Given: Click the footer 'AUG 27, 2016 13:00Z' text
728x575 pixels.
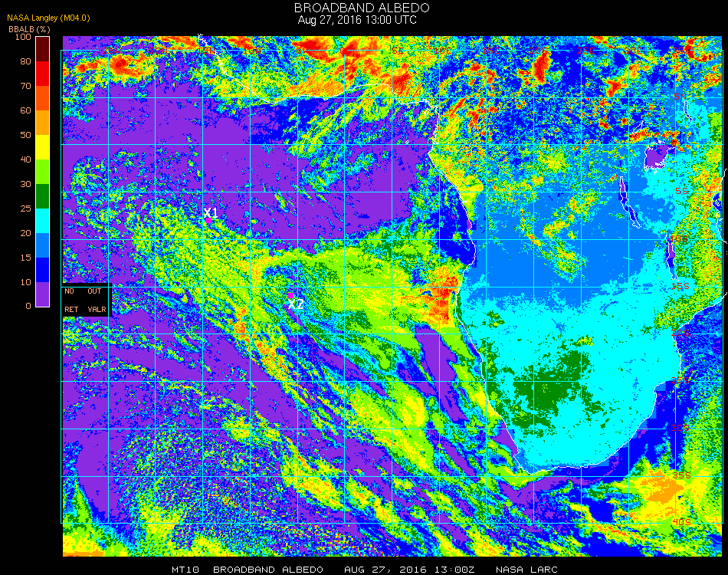Looking at the screenshot, I should [409, 570].
